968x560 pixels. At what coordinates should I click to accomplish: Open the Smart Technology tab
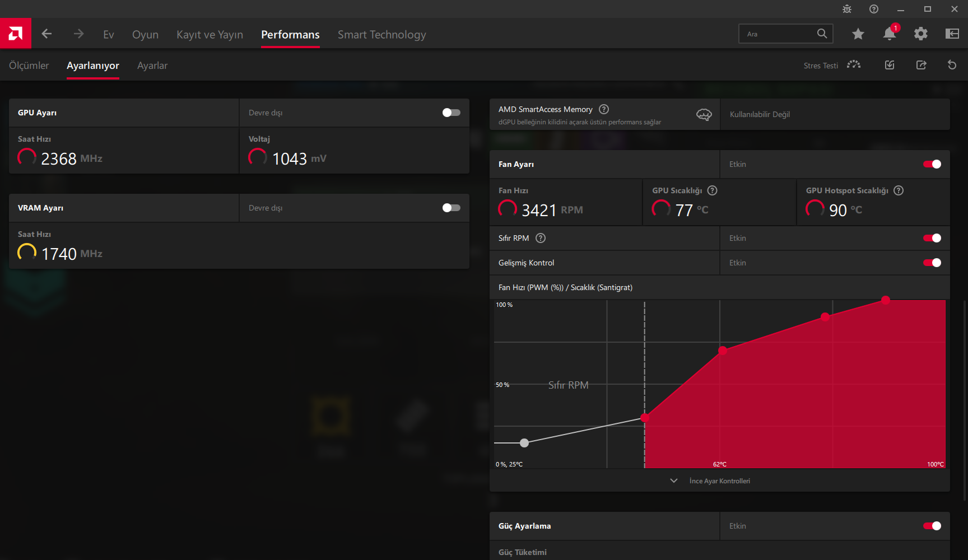[x=381, y=34]
